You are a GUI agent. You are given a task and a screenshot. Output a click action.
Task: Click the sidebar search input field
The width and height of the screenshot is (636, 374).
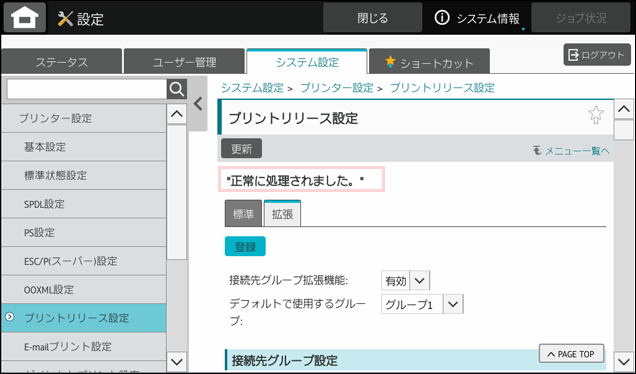[87, 89]
